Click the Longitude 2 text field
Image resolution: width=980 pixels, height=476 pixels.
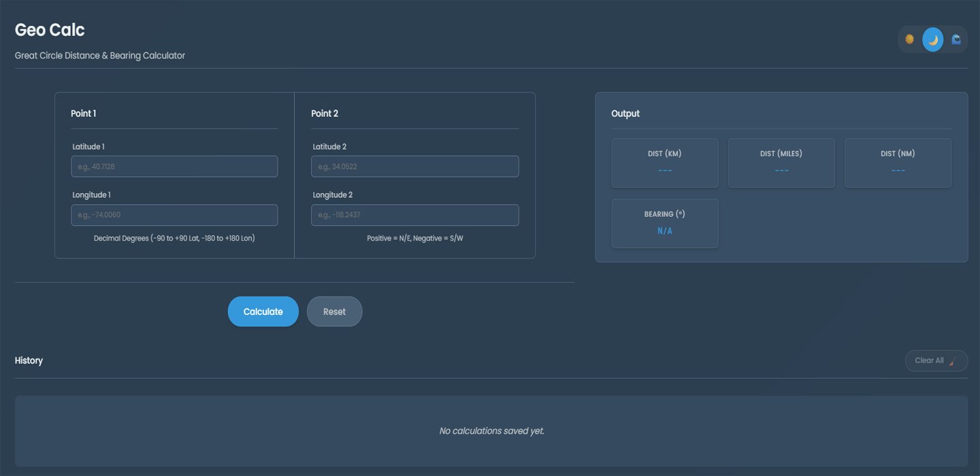point(415,215)
